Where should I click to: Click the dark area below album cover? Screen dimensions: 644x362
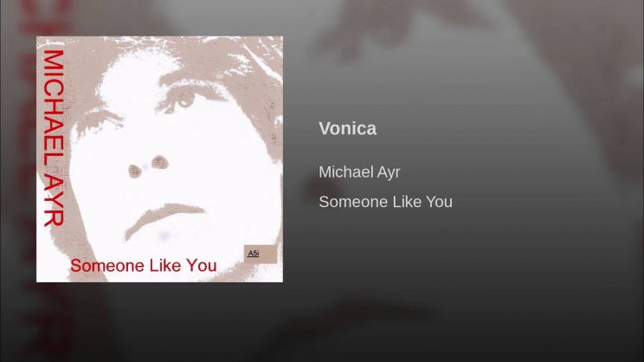[x=159, y=322]
